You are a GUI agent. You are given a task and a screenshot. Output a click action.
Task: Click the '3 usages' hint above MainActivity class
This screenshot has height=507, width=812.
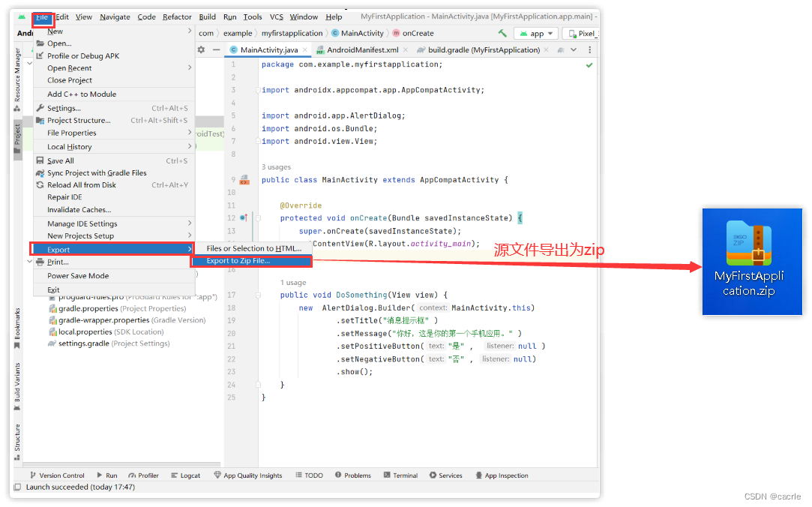click(x=276, y=167)
